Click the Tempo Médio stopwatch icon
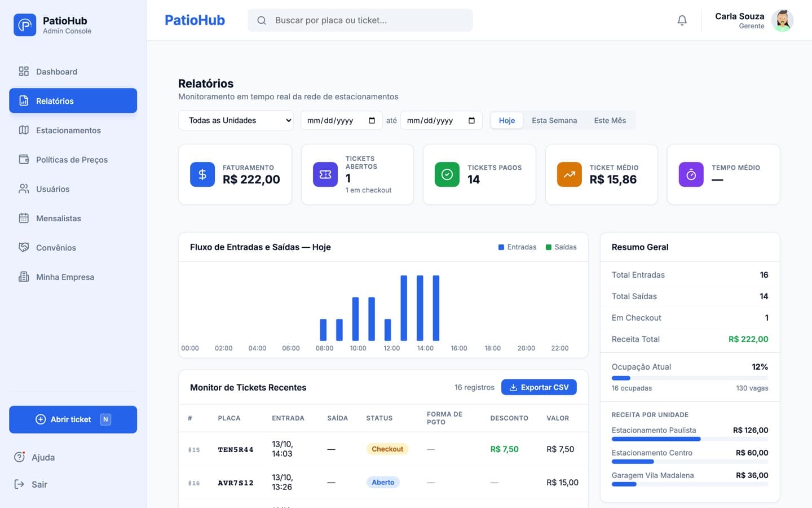Screen dimensions: 812x508 [x=691, y=174]
